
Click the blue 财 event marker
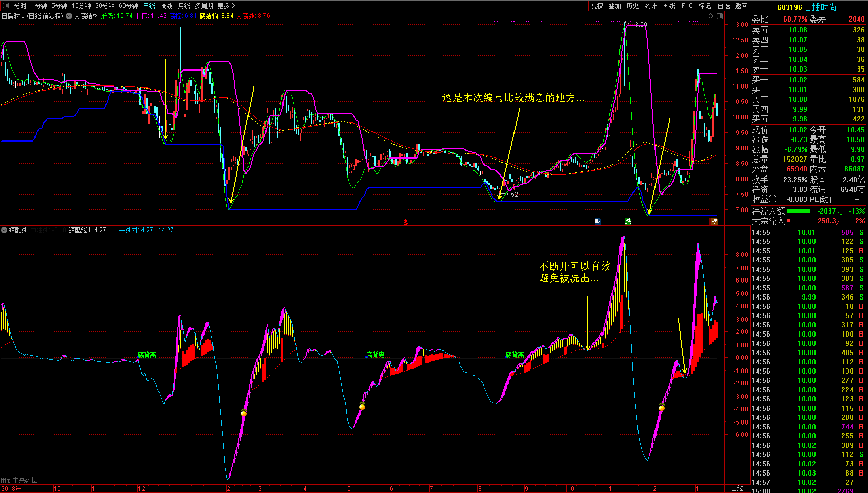point(598,222)
